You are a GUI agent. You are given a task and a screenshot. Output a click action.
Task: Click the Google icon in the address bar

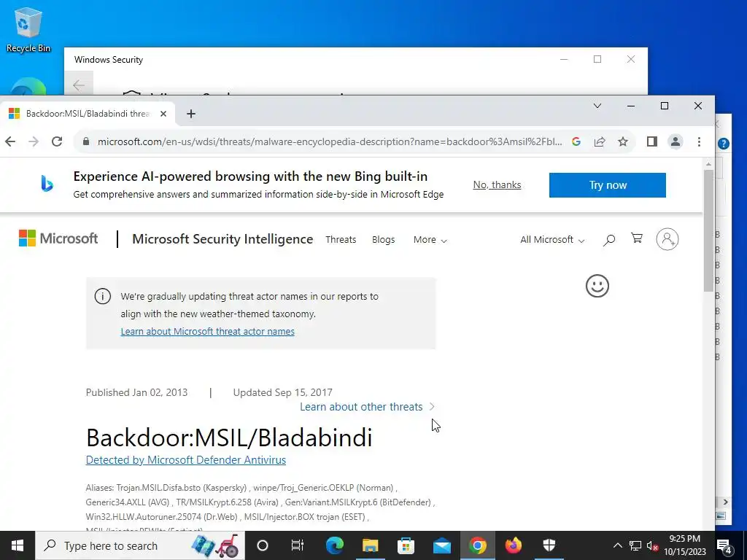(576, 141)
